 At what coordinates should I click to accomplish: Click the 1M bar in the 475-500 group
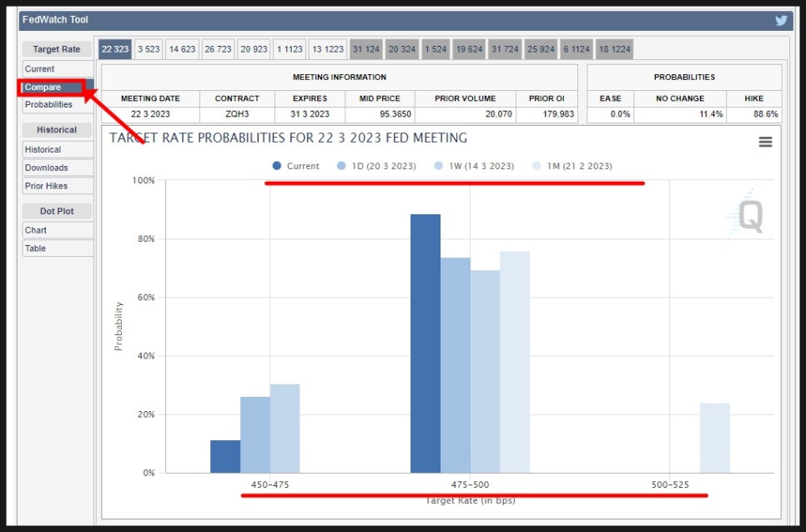515,362
